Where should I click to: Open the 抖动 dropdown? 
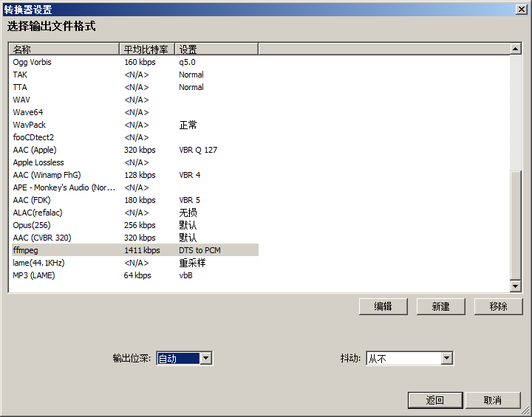[x=447, y=359]
